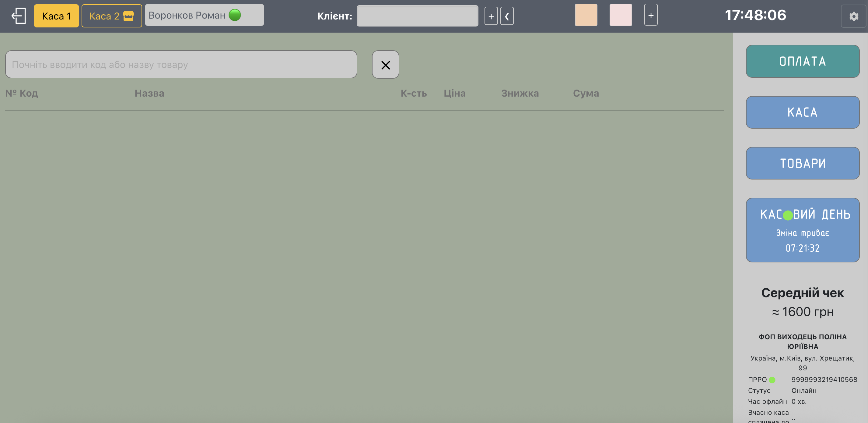Click the green ПРРО status indicator
Viewport: 868px width, 423px height.
(772, 380)
